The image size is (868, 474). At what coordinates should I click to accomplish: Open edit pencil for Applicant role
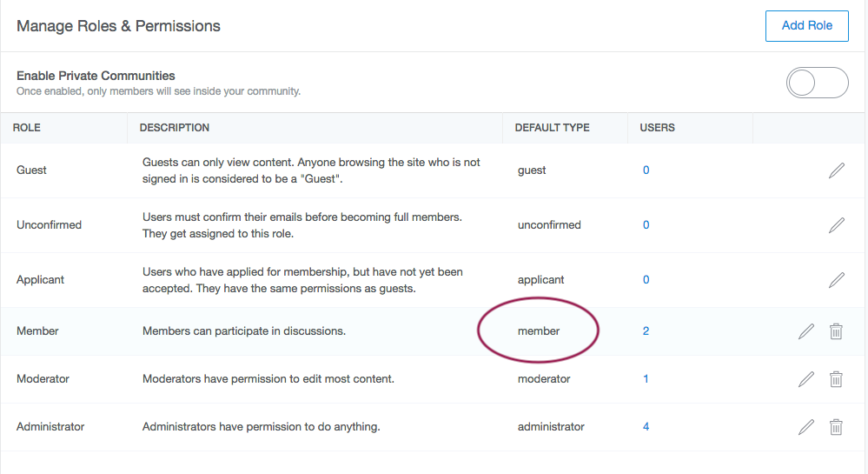(837, 280)
